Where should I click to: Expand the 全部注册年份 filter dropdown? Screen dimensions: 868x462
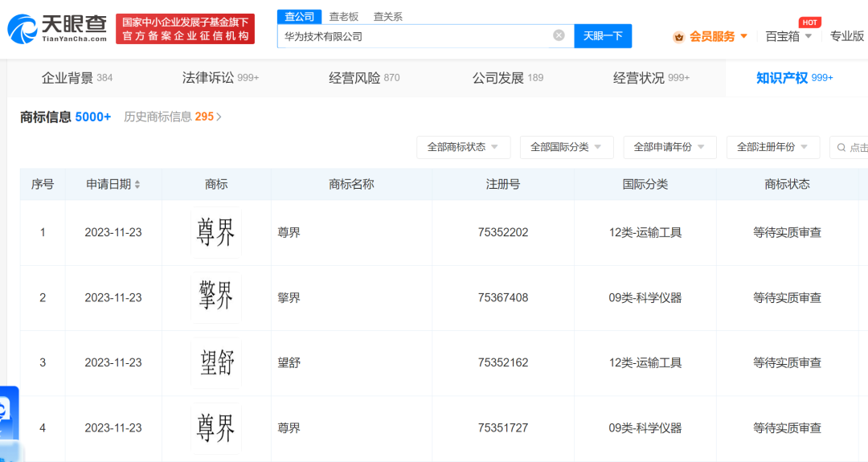click(x=773, y=147)
